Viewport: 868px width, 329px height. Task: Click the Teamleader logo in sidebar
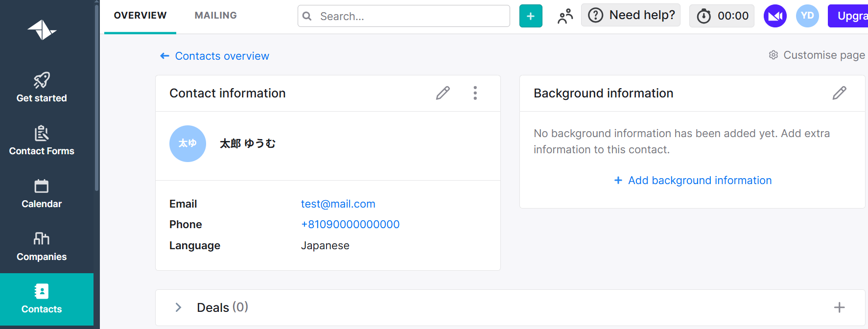[x=42, y=30]
